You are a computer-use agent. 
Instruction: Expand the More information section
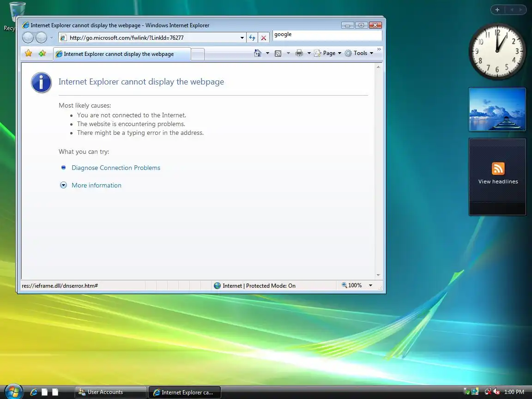[63, 185]
